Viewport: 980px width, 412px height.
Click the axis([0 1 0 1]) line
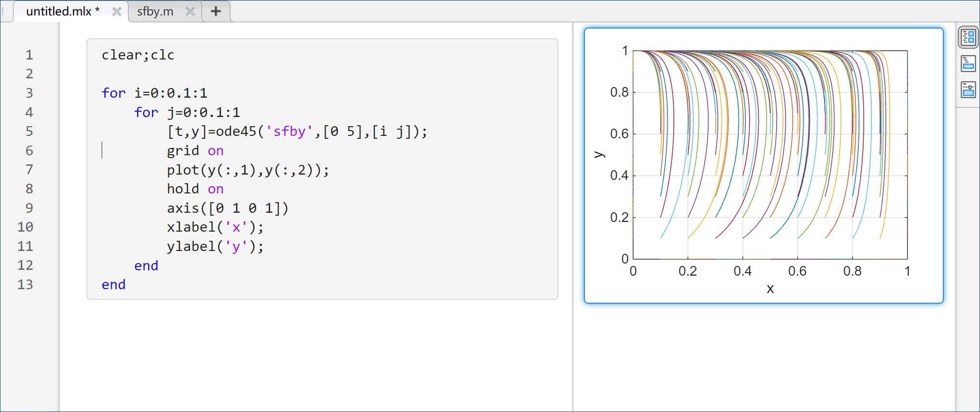(x=227, y=208)
